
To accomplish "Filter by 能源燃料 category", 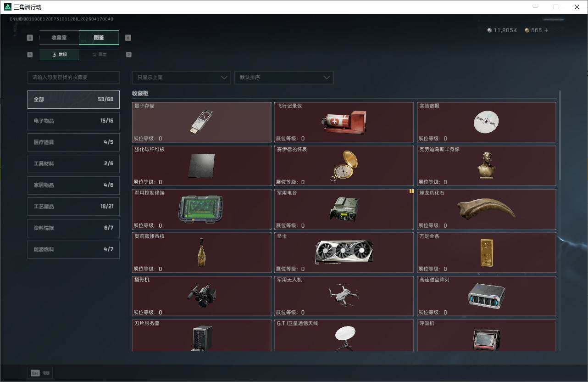I will (x=73, y=249).
